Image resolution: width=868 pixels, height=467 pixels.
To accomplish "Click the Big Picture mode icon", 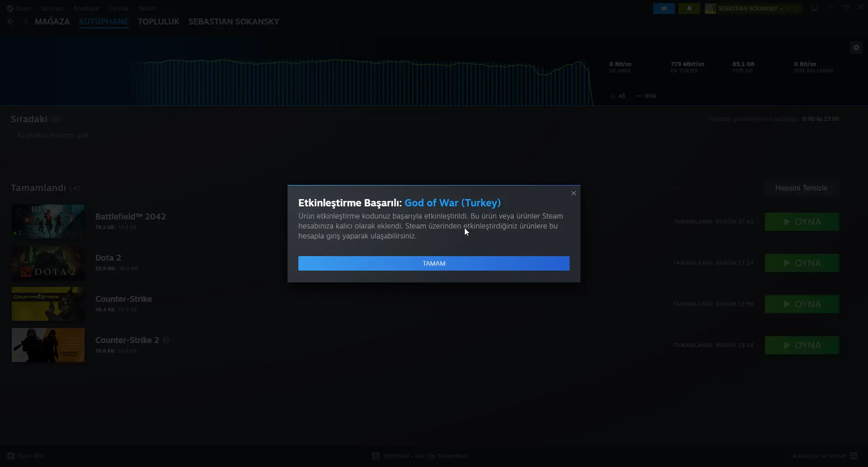I will (x=814, y=8).
